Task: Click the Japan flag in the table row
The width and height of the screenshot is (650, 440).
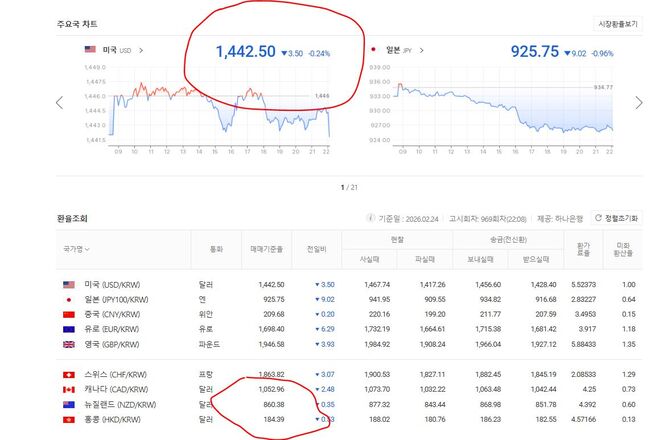Action: click(67, 299)
